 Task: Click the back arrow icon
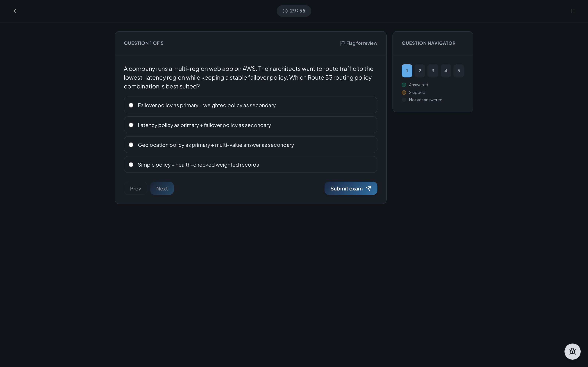coord(15,11)
